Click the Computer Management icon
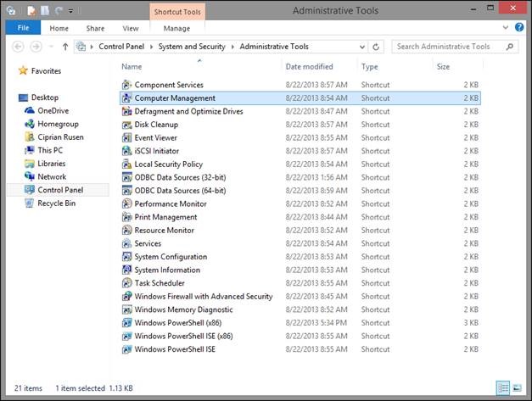Screen dimensions: 532x401 point(127,98)
